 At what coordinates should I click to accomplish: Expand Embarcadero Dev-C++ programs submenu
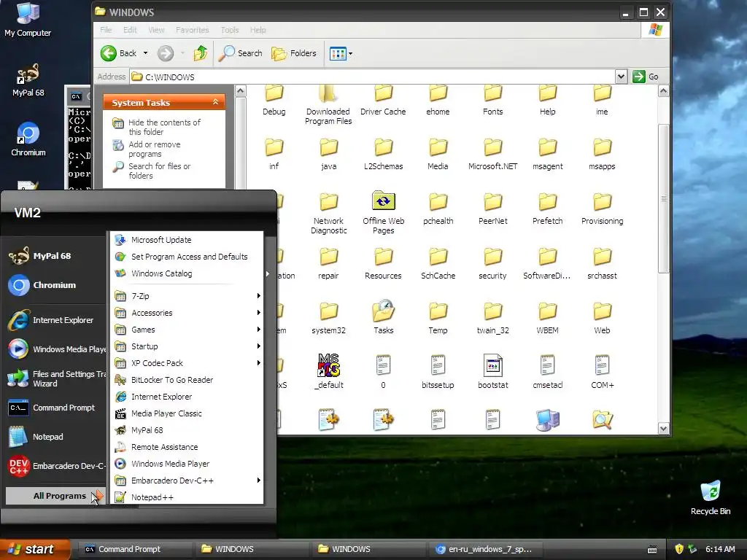[x=187, y=481]
